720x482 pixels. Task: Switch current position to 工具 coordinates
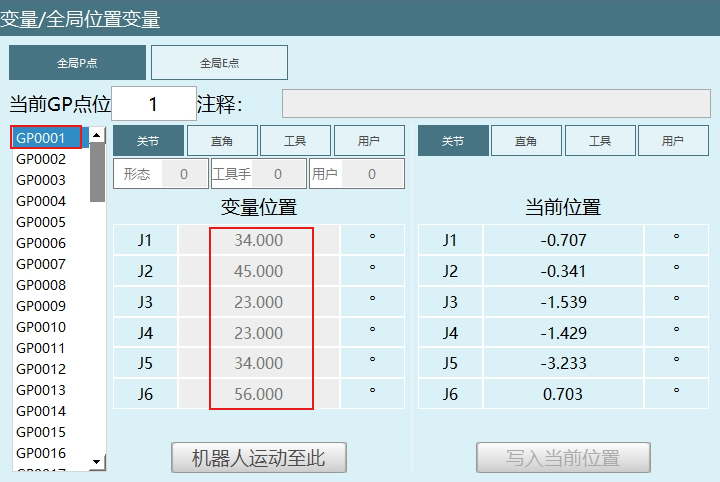600,141
